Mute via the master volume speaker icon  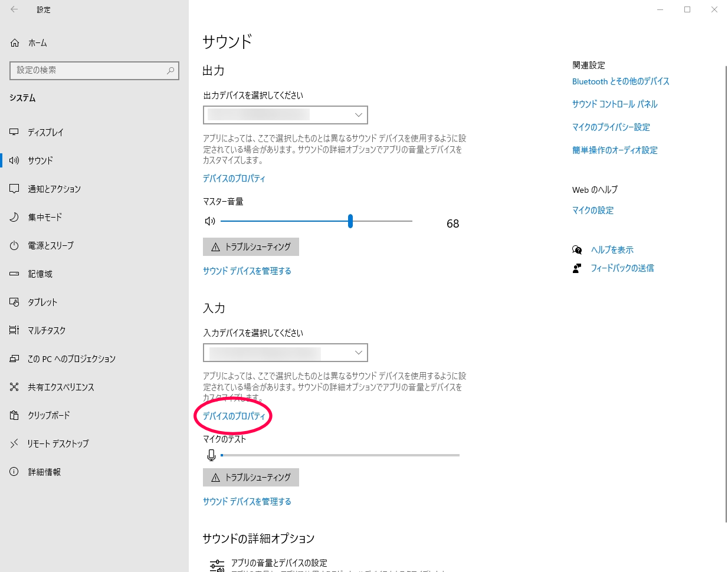[210, 221]
